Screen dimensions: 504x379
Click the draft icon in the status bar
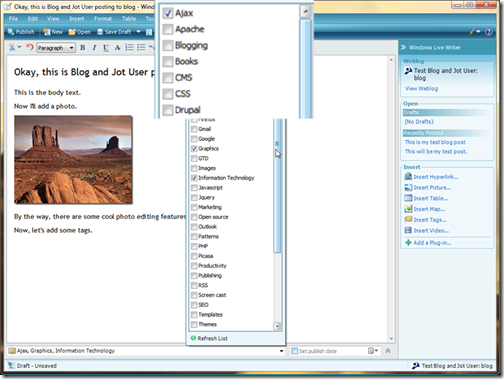click(11, 365)
